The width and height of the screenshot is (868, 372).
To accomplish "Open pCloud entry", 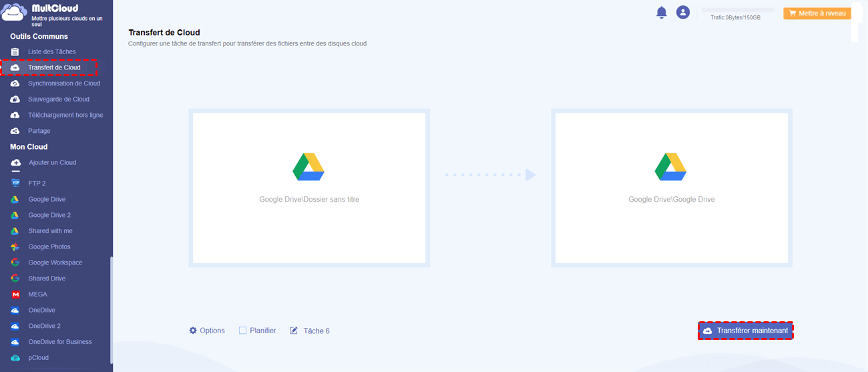I will click(x=38, y=358).
